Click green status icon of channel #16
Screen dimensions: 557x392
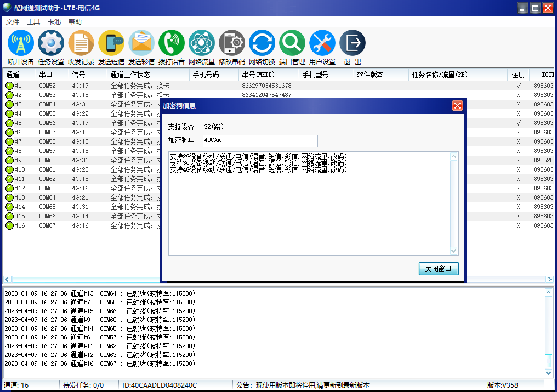point(9,226)
